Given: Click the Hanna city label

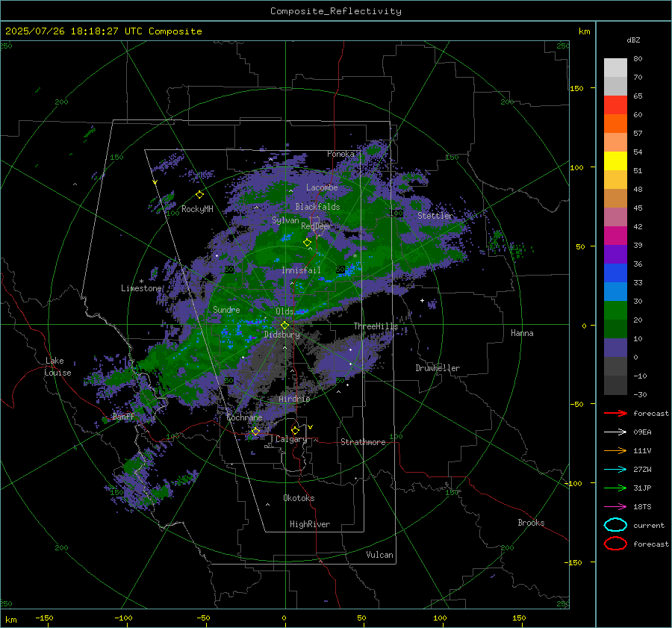Looking at the screenshot, I should (x=522, y=333).
